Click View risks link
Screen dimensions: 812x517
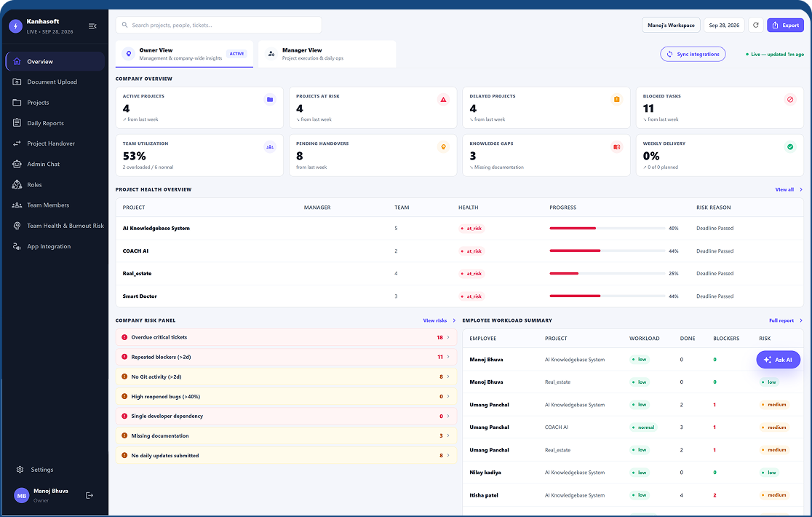(x=439, y=320)
